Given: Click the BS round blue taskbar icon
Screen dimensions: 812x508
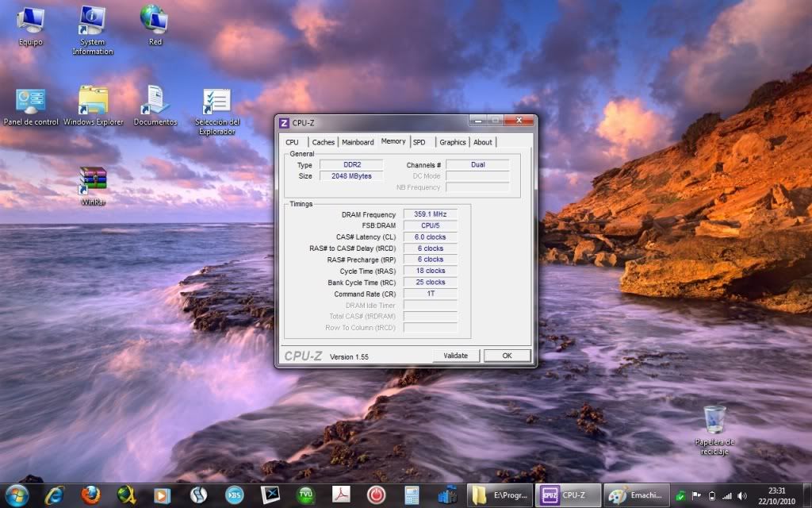Looking at the screenshot, I should coord(234,495).
